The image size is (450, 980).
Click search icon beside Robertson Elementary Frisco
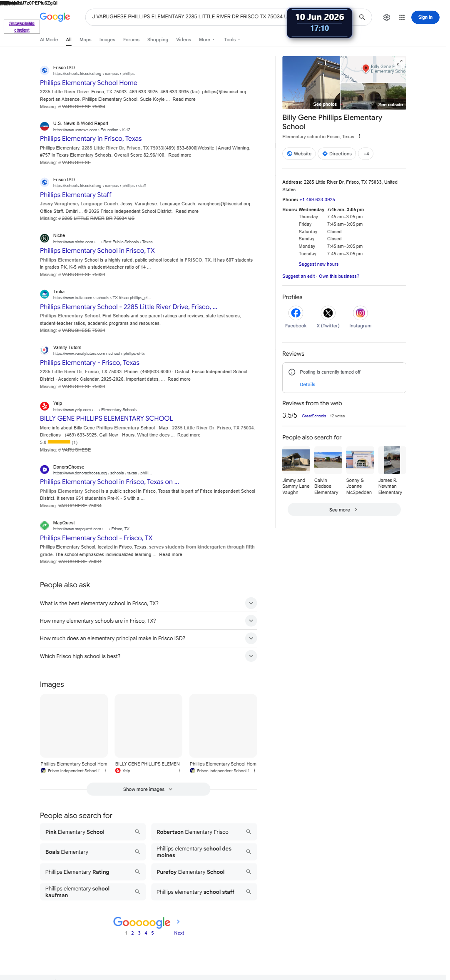[x=249, y=832]
